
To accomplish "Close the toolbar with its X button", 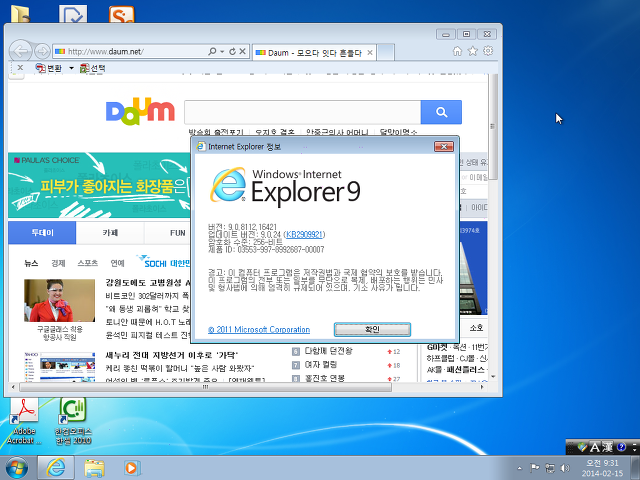I will coord(20,68).
